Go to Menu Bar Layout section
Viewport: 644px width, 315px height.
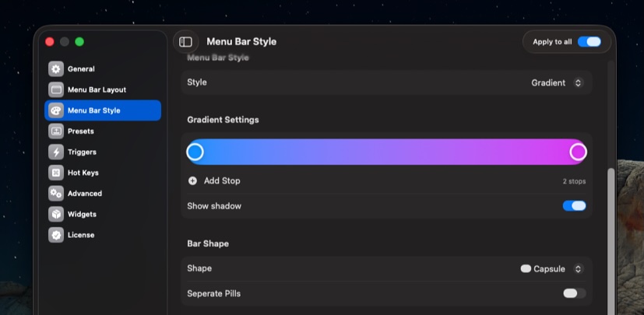click(103, 89)
